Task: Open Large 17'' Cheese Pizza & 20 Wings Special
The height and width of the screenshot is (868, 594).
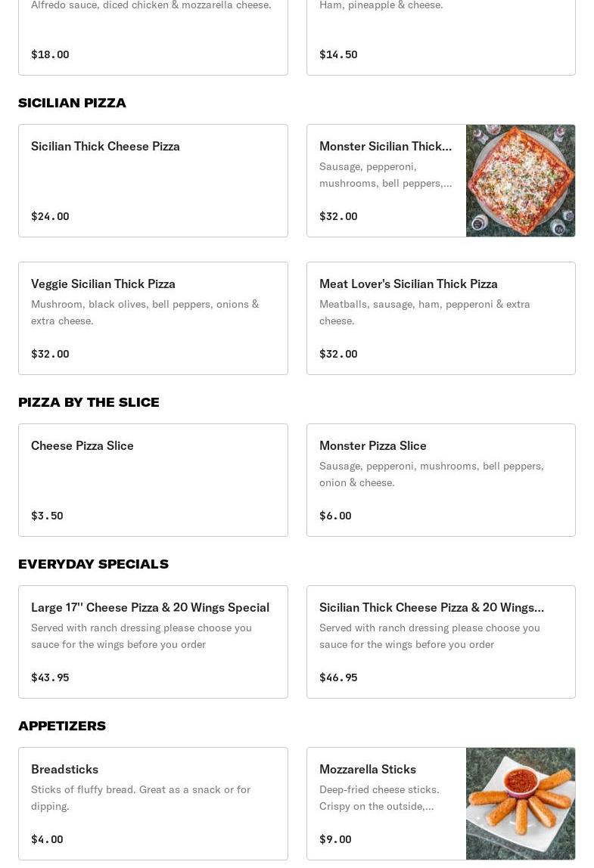Action: coord(153,642)
